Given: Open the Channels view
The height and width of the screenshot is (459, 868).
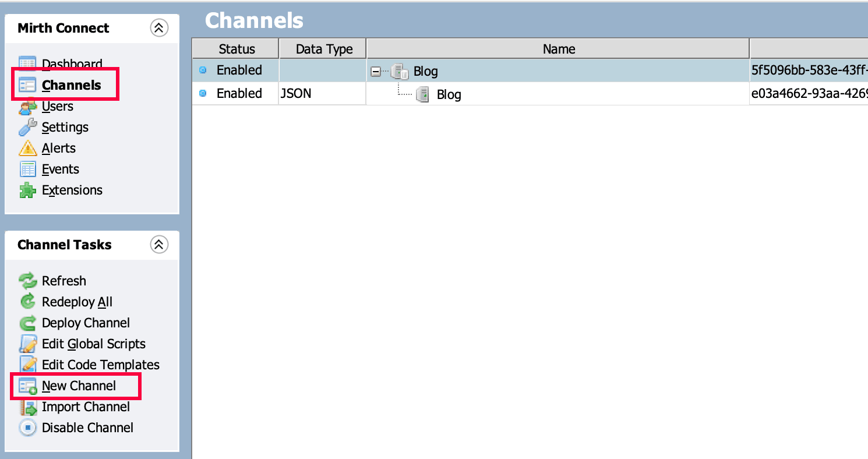Looking at the screenshot, I should [x=72, y=85].
